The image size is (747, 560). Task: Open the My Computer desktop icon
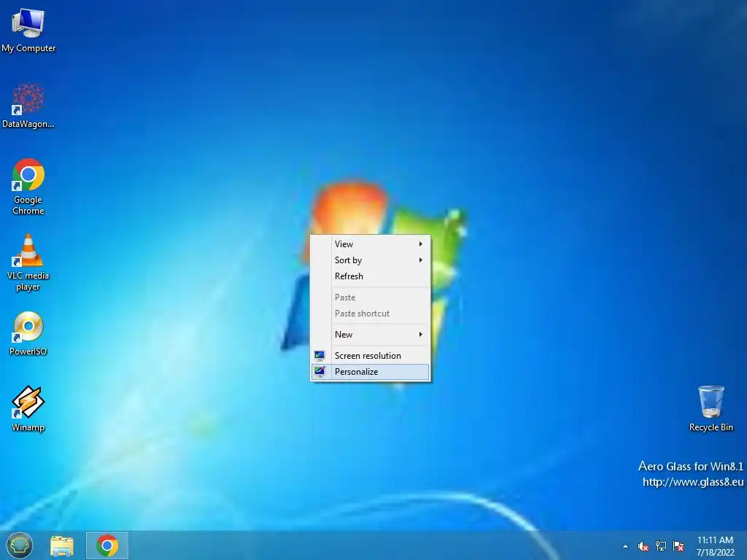tap(28, 29)
